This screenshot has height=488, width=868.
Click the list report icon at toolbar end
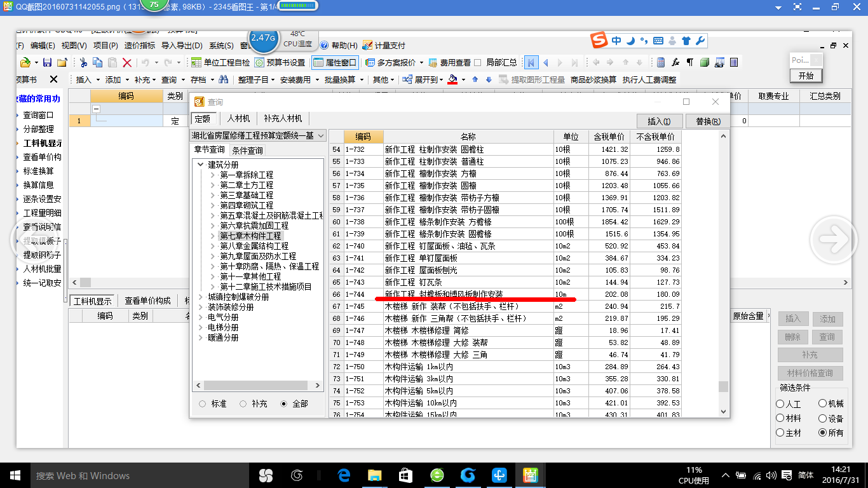[x=734, y=62]
